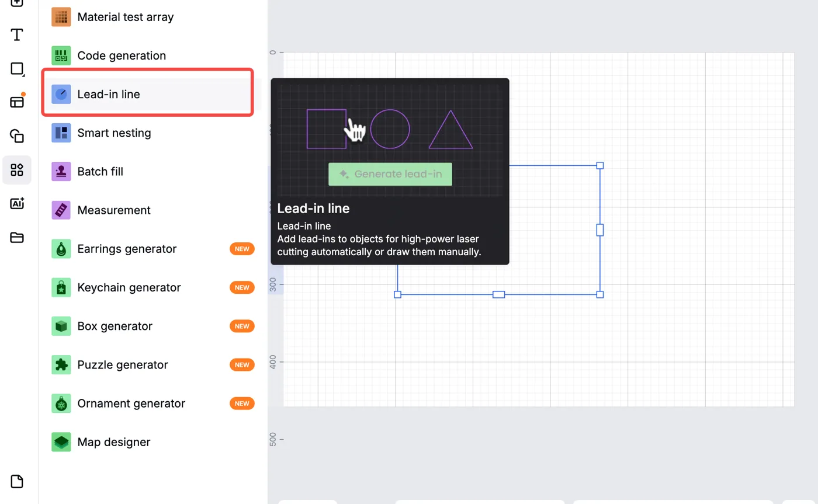Click the overlapping shapes icon in sidebar

click(17, 136)
